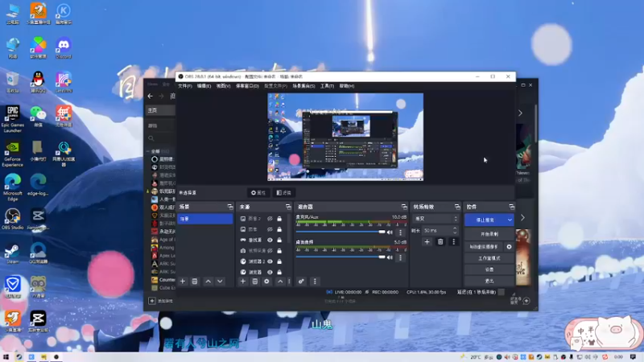
Task: Move the selected scene down with the down arrow
Action: (x=220, y=282)
